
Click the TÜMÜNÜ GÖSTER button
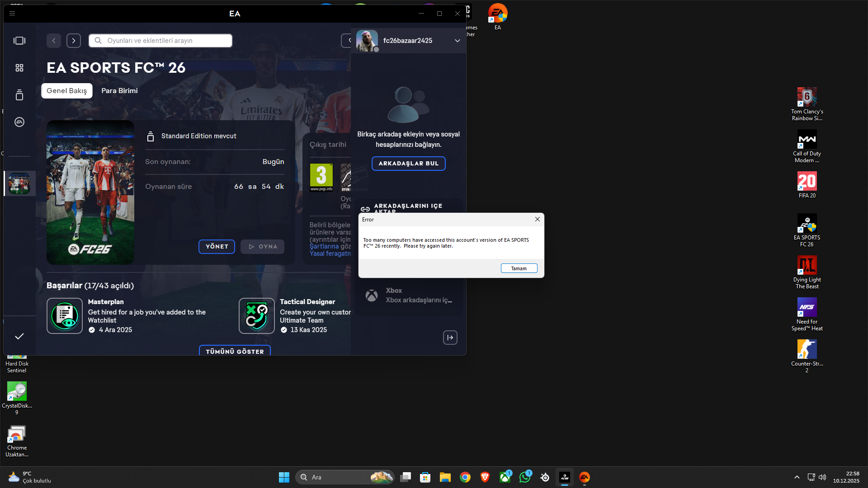click(x=235, y=351)
